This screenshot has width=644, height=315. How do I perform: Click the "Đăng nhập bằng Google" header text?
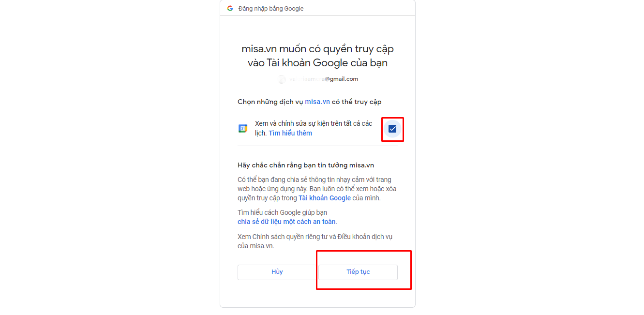pyautogui.click(x=271, y=8)
